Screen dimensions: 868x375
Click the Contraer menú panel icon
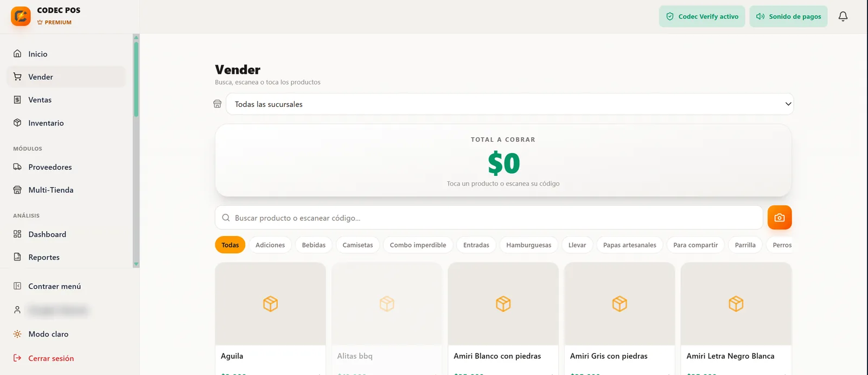pyautogui.click(x=17, y=286)
